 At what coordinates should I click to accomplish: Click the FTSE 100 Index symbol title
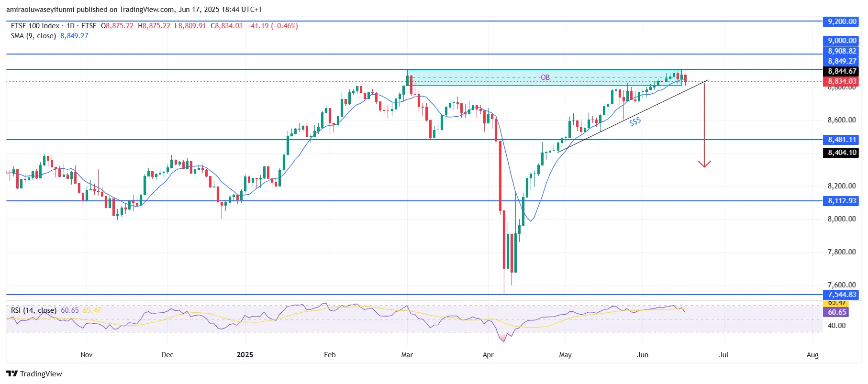click(x=35, y=26)
